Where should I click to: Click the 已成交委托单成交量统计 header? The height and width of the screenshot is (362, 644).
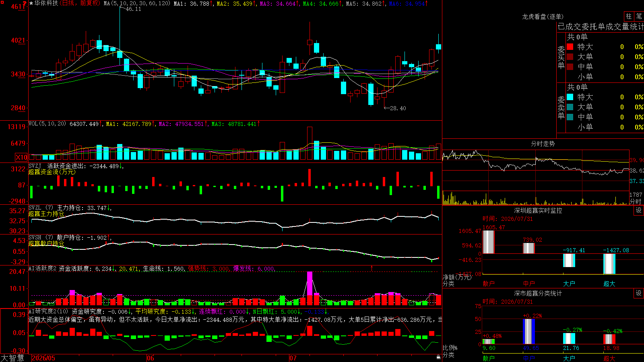coord(601,27)
